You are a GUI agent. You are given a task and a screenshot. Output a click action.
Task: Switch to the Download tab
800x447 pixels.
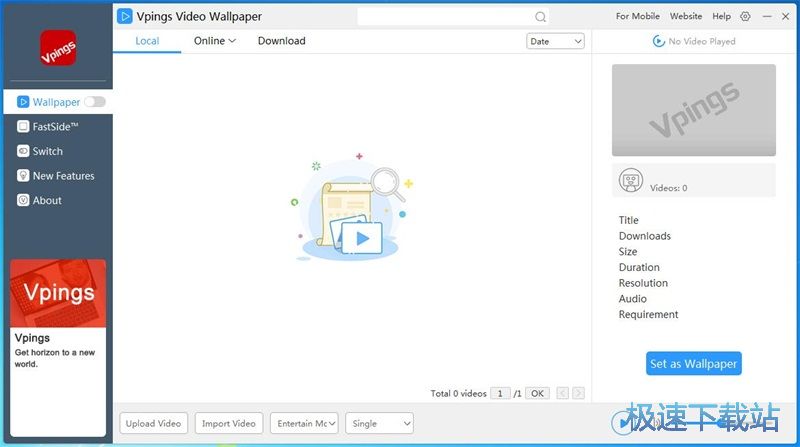[x=281, y=41]
